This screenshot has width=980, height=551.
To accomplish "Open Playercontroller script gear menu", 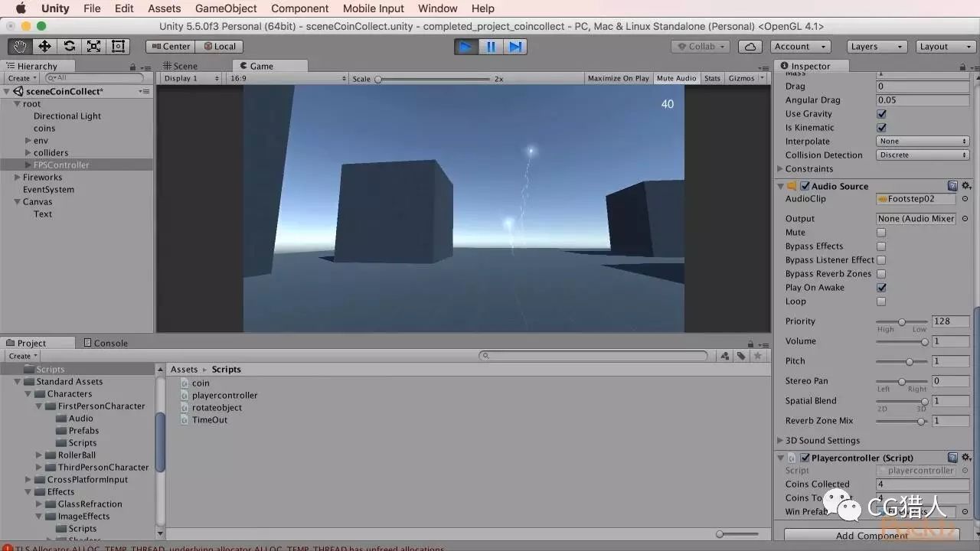I will (x=966, y=458).
